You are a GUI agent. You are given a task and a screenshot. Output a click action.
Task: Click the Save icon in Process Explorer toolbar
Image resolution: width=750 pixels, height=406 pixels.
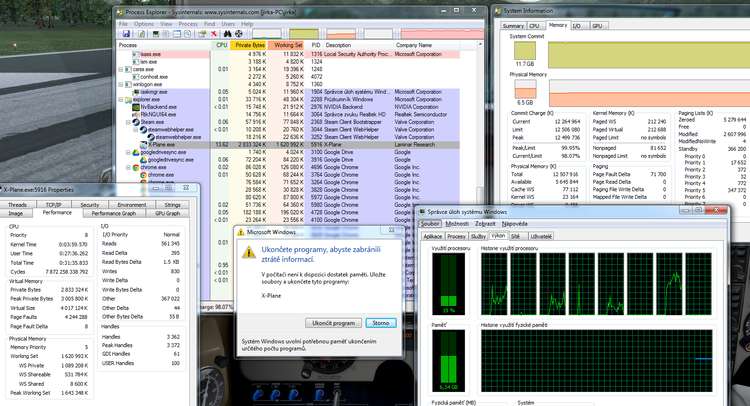[x=126, y=33]
